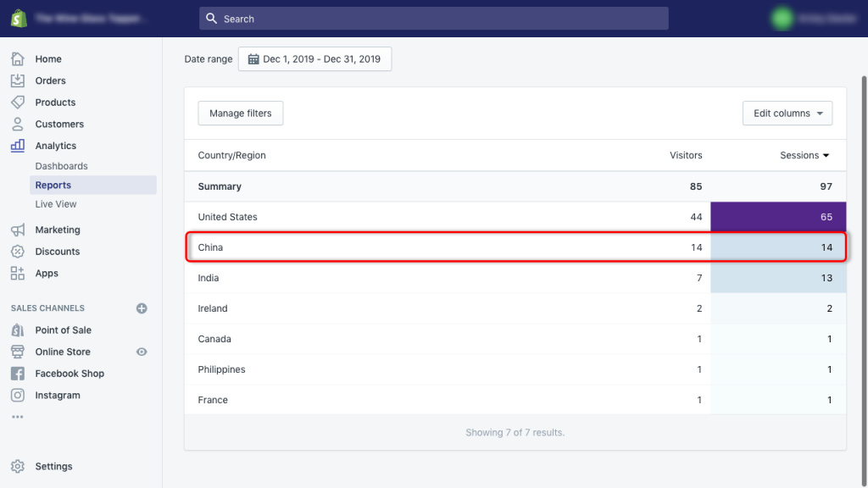This screenshot has width=868, height=488.
Task: Click the Philippines row label
Action: (x=221, y=369)
